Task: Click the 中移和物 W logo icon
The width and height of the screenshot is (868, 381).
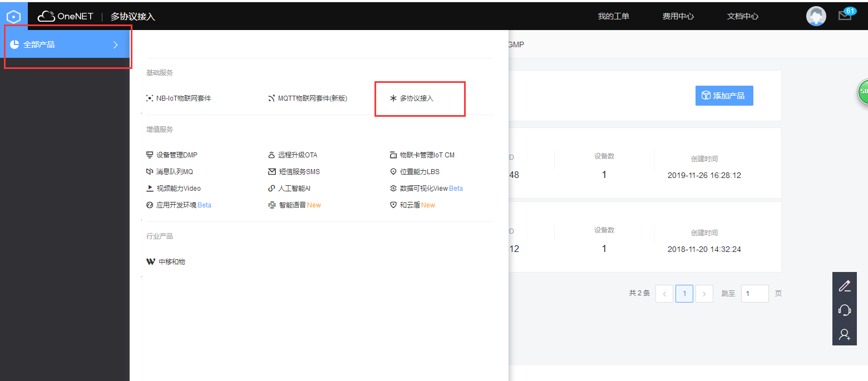Action: tap(151, 261)
